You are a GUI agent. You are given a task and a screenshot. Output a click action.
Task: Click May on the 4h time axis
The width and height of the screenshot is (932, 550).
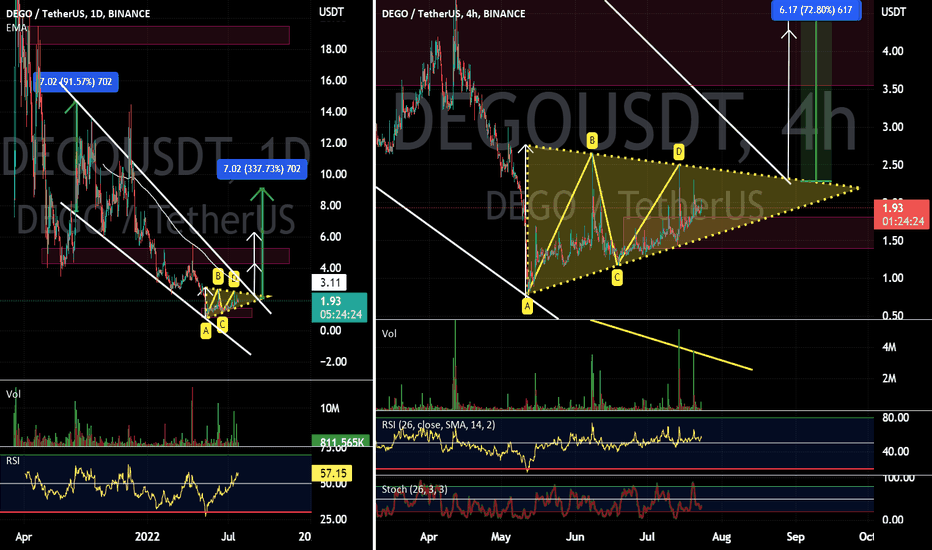pos(500,536)
